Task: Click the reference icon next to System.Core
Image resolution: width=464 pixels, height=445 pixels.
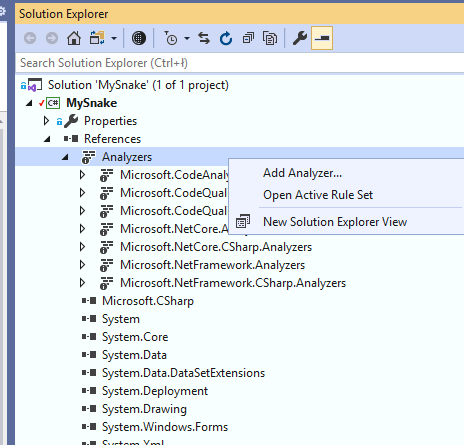Action: pyautogui.click(x=89, y=337)
